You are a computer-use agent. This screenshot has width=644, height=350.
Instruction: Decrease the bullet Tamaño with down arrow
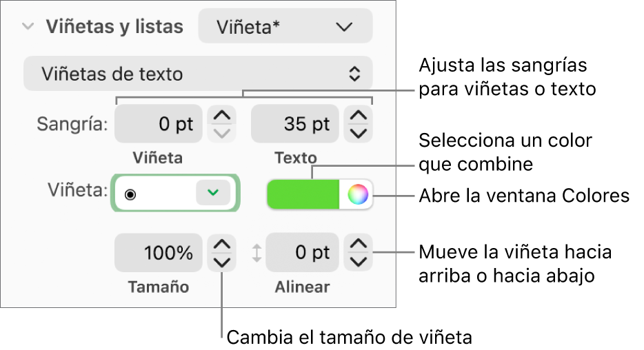pyautogui.click(x=221, y=262)
